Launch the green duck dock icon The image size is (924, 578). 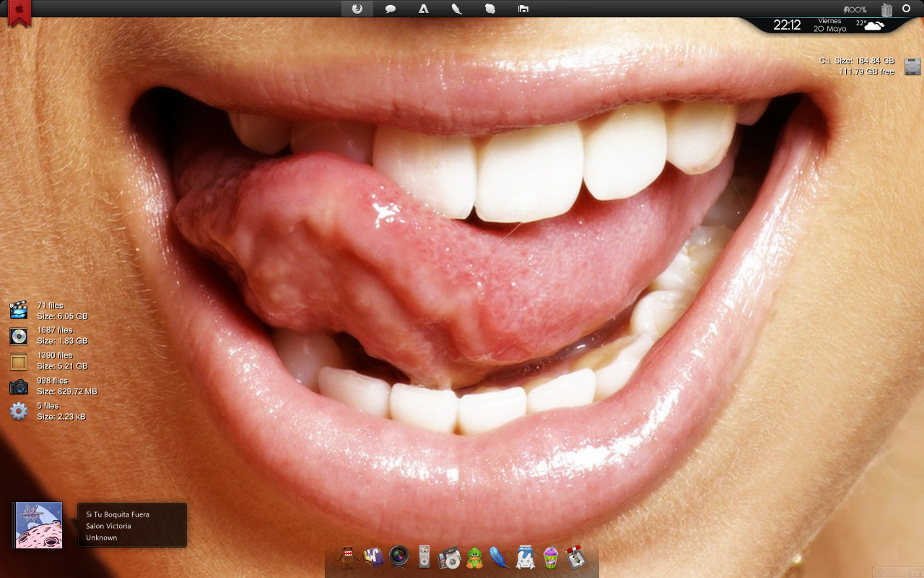[474, 557]
